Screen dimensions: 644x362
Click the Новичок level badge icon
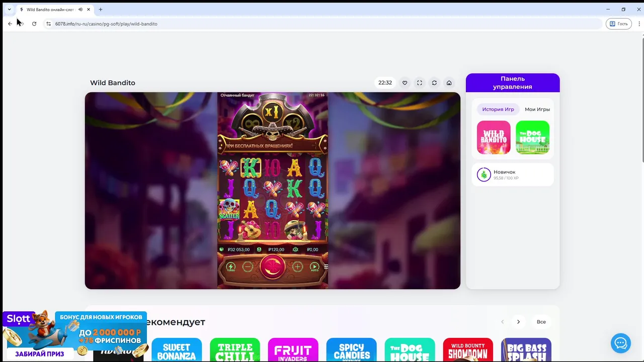(x=484, y=174)
